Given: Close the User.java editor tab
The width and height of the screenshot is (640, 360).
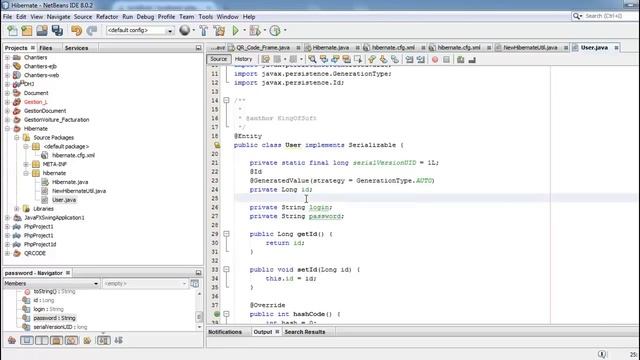Looking at the screenshot, I should (616, 48).
